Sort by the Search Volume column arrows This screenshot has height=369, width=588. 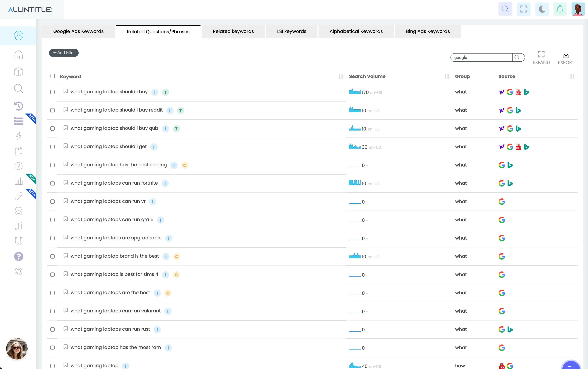[447, 77]
